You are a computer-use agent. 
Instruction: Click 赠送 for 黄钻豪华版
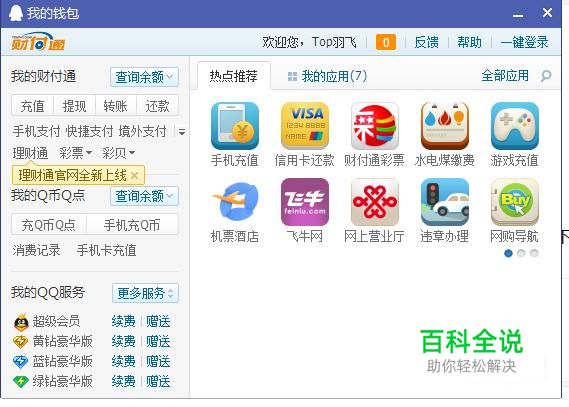pyautogui.click(x=158, y=342)
